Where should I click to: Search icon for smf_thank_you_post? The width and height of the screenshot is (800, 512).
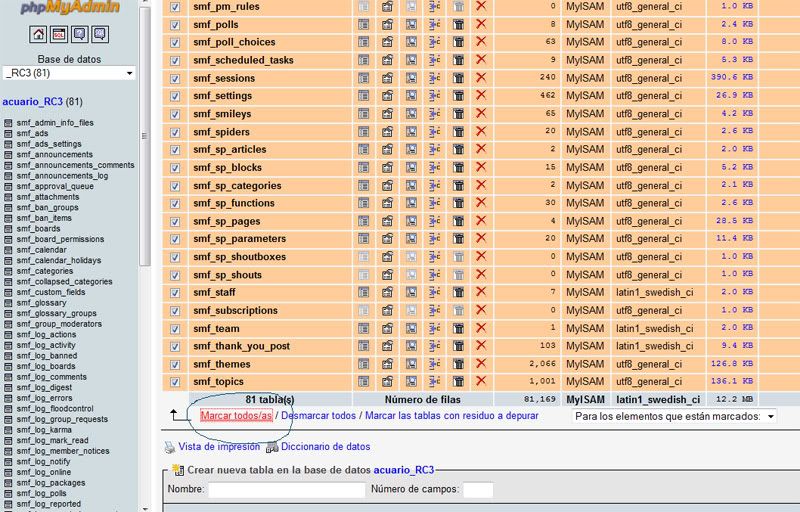click(x=411, y=346)
